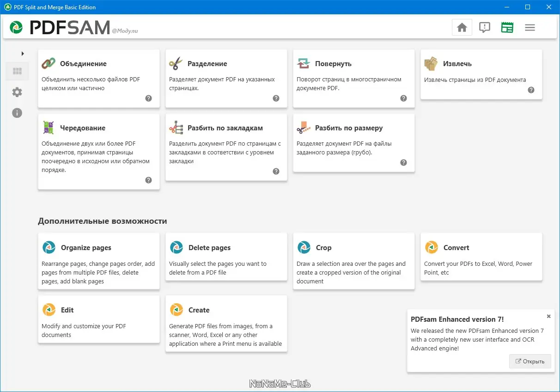The height and width of the screenshot is (392, 560).
Task: Click the PDFsam icon in title bar
Action: coord(7,7)
